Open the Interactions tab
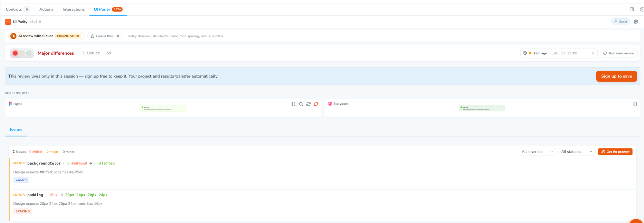The image size is (644, 223). 73,9
